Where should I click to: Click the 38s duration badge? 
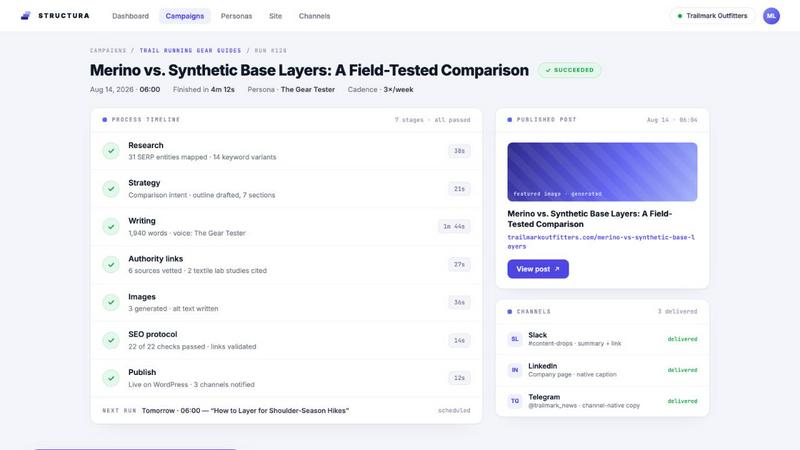click(x=459, y=151)
